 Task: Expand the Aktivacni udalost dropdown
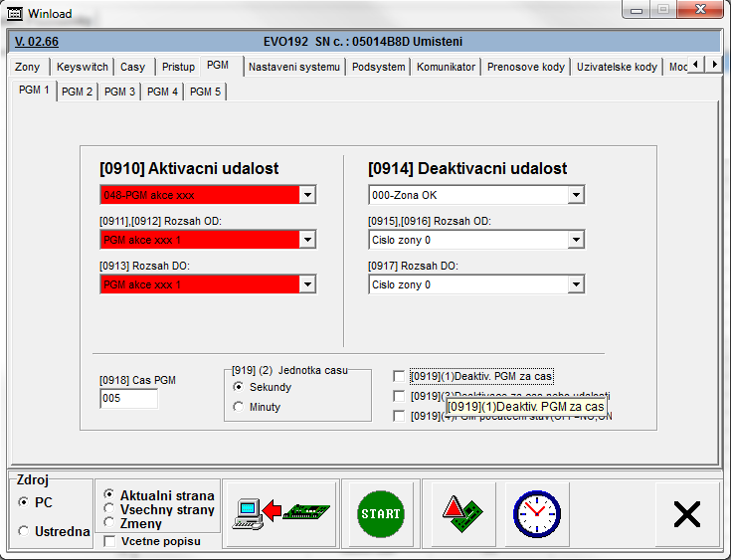(307, 195)
